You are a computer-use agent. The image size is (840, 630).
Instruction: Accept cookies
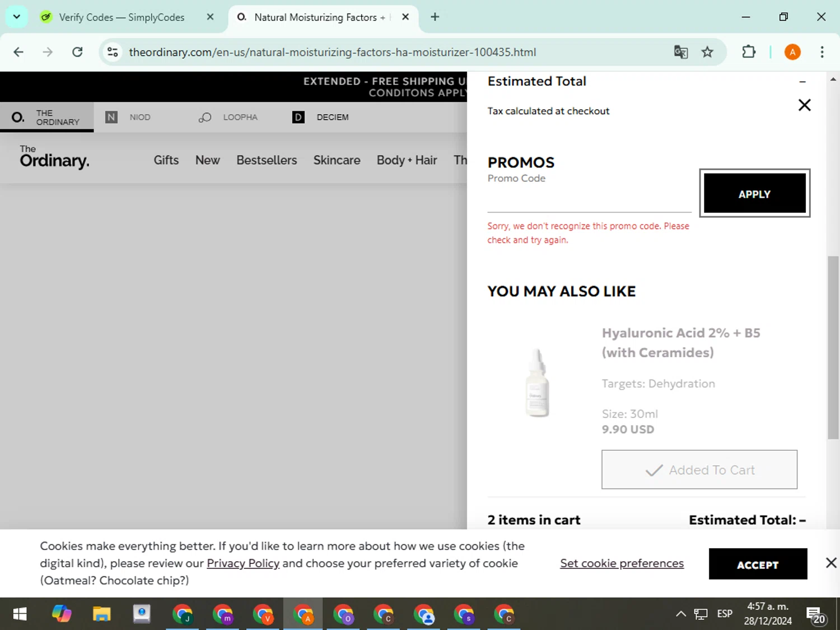coord(758,564)
